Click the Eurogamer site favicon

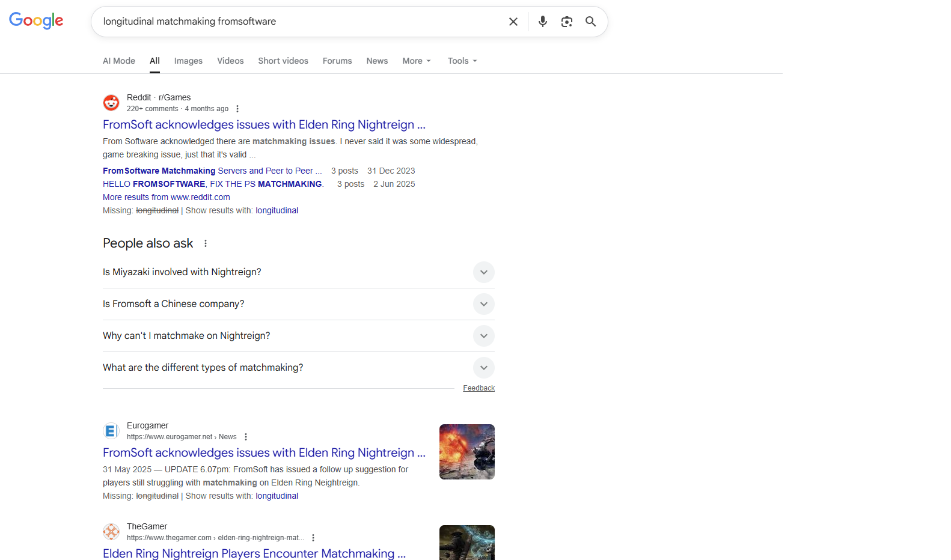(x=111, y=431)
